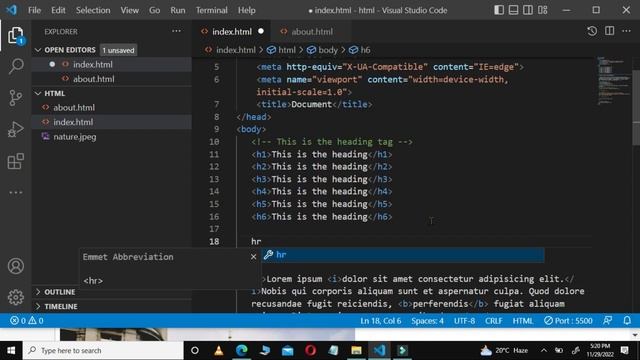Close the Emmet Abbreviation details popup

253,257
